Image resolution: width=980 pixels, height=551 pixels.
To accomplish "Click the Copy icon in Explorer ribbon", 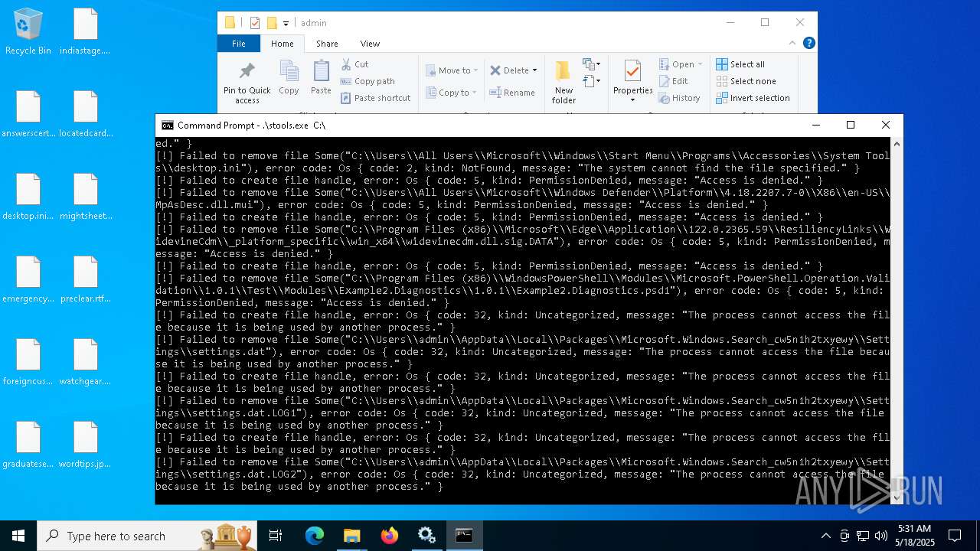I will click(x=289, y=78).
